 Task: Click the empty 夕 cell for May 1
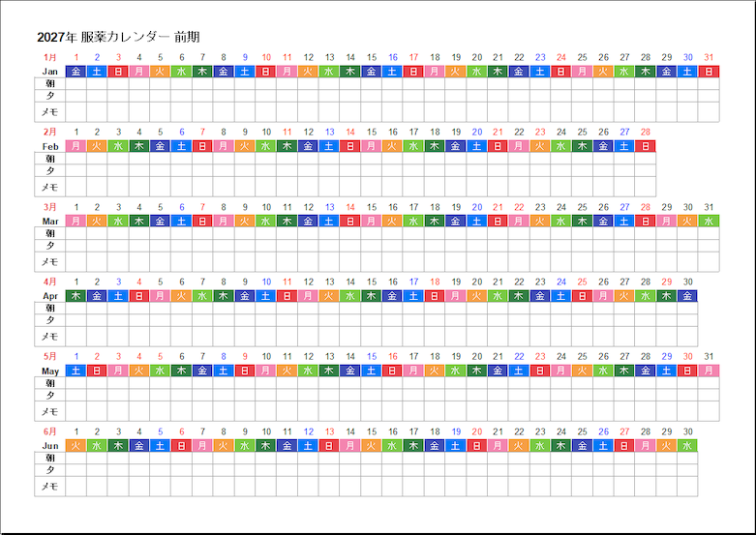point(76,396)
